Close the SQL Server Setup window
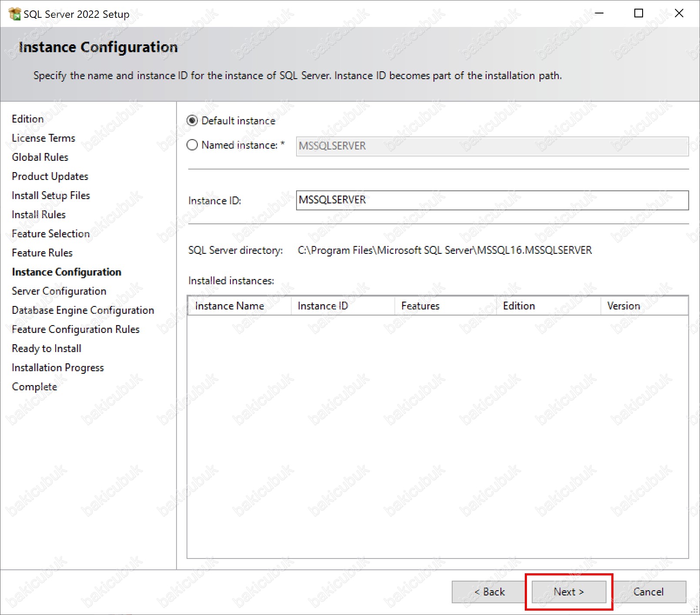 pyautogui.click(x=679, y=13)
